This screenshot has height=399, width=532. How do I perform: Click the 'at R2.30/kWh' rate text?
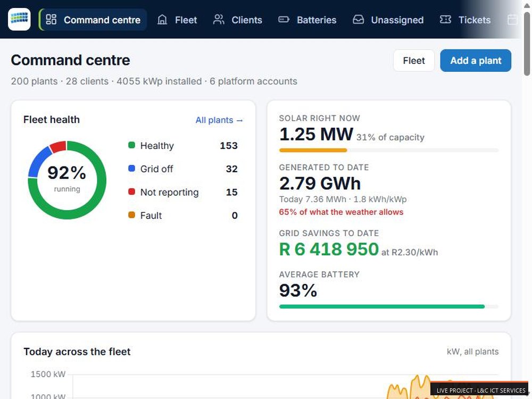coord(410,252)
